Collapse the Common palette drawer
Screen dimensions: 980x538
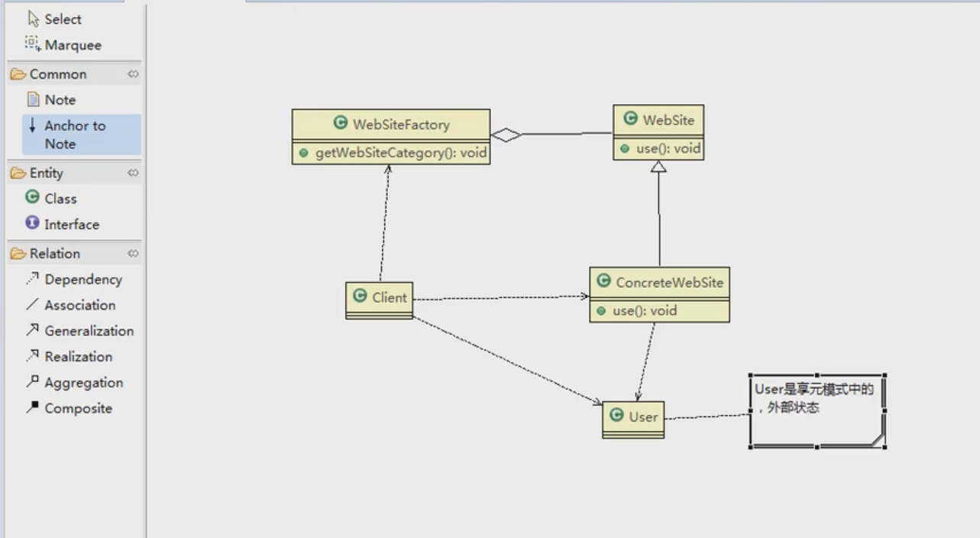click(133, 74)
